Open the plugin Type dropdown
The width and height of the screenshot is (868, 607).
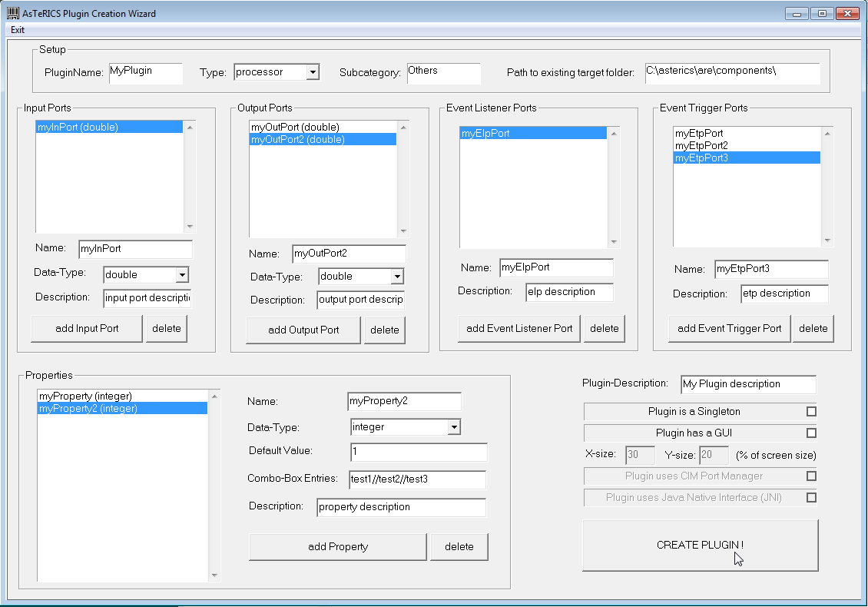coord(313,72)
